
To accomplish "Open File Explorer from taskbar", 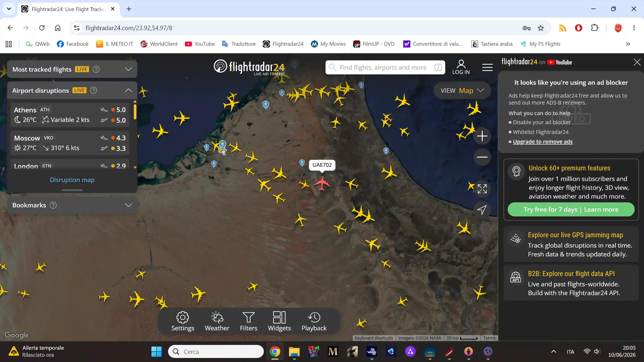I will coord(294,351).
